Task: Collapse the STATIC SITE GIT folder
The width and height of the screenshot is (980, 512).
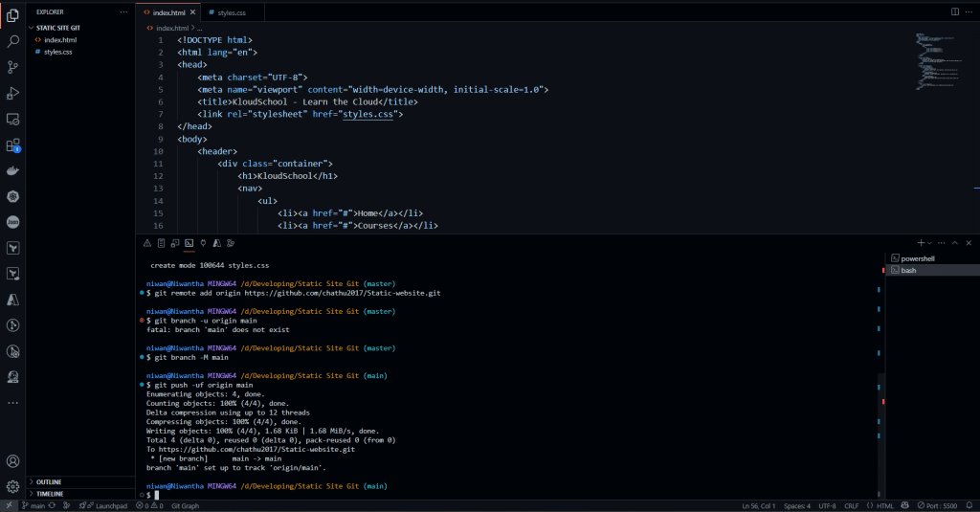Action: 57,28
